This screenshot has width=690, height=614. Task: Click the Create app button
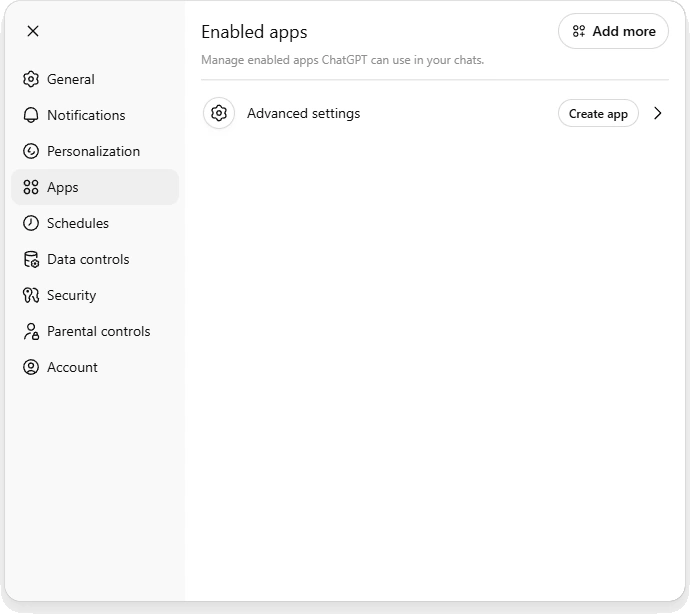598,114
